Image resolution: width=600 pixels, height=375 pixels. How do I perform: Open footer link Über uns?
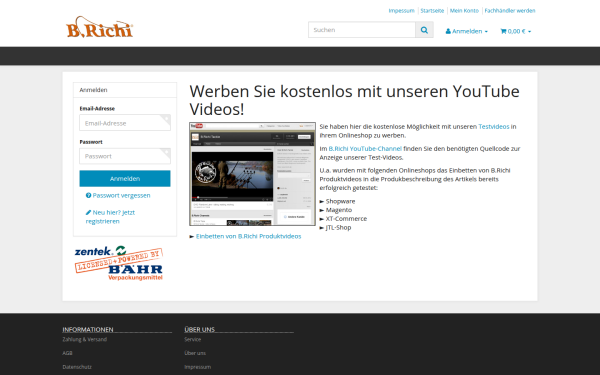[195, 353]
